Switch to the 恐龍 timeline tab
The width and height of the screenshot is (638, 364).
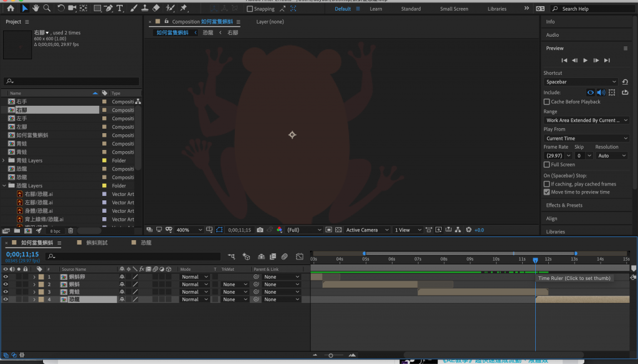146,243
